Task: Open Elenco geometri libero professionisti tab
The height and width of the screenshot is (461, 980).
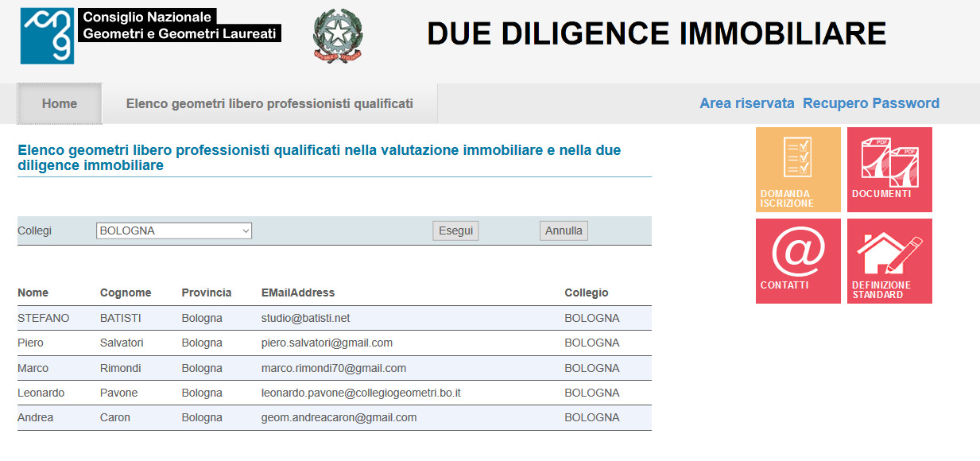Action: 269,103
